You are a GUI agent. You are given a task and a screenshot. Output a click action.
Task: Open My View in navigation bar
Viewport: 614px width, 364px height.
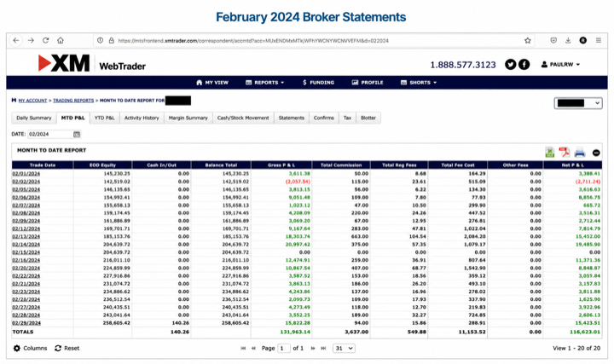pos(211,83)
